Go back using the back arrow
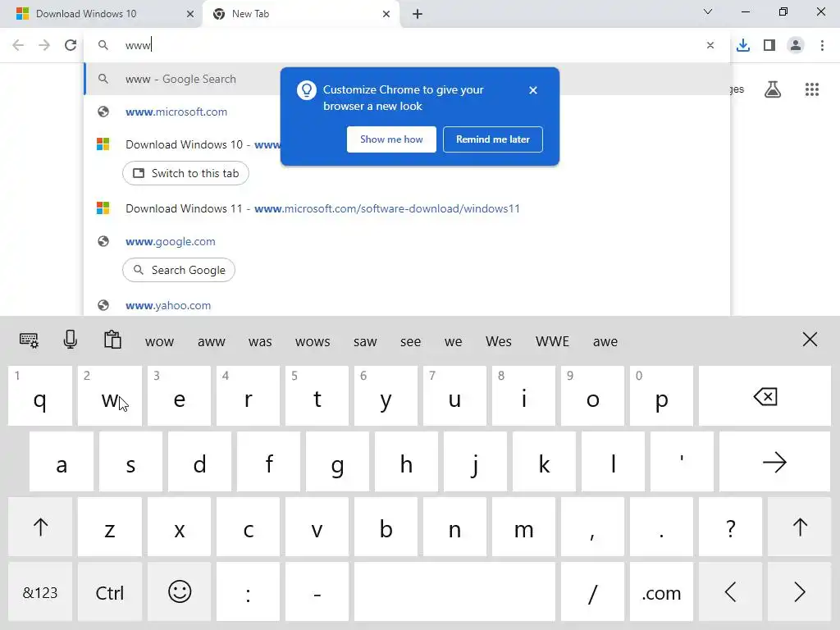The image size is (840, 630). pyautogui.click(x=18, y=45)
